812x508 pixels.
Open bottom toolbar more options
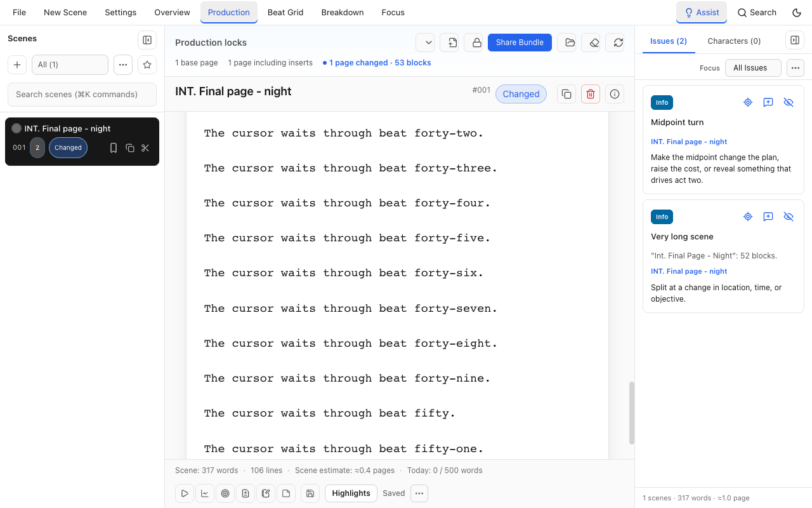click(x=419, y=493)
